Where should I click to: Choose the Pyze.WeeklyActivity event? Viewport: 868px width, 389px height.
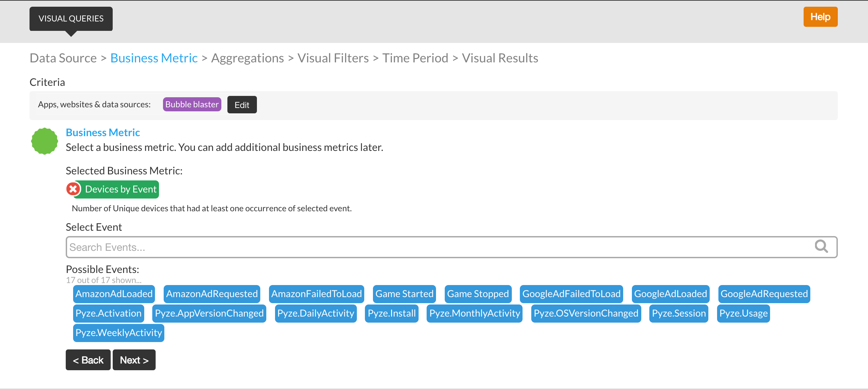point(119,333)
